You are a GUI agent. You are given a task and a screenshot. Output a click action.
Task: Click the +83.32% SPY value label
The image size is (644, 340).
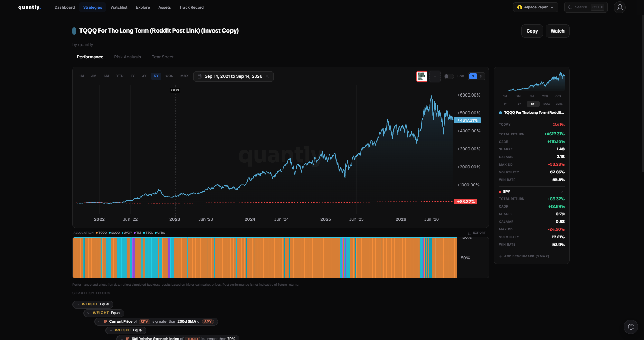click(x=466, y=202)
